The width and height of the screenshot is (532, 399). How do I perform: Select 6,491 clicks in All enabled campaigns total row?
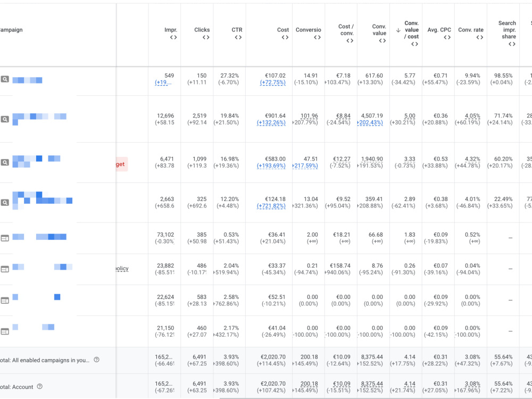click(x=199, y=357)
